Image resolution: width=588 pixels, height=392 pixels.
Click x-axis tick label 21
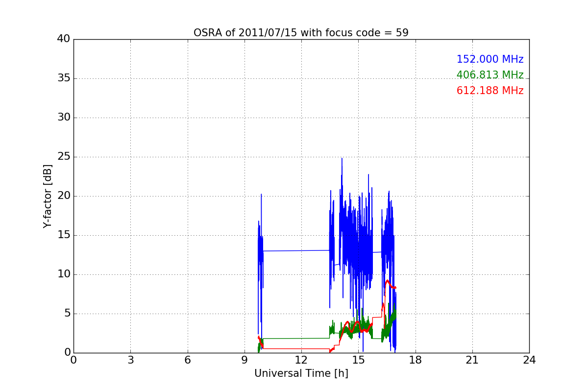click(472, 360)
